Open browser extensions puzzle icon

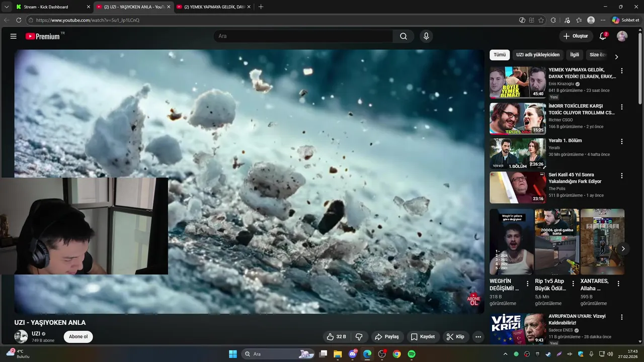553,20
